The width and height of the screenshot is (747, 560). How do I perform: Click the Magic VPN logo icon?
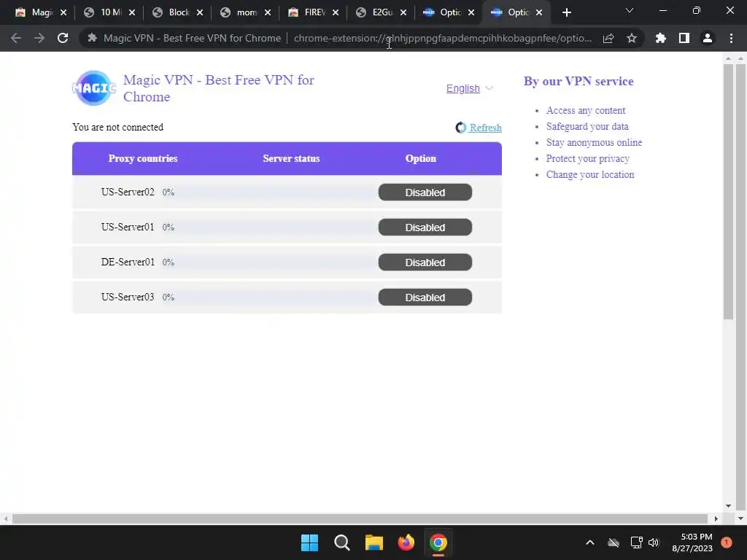94,88
